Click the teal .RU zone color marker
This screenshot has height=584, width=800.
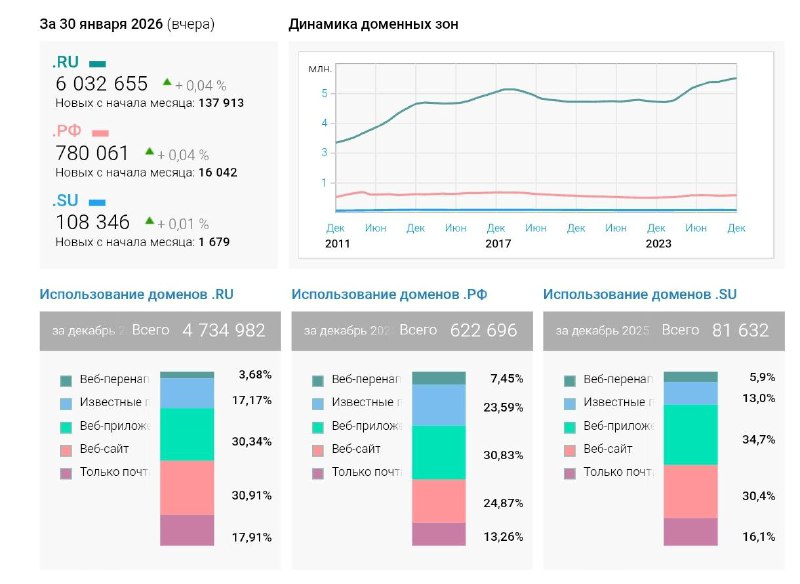[x=97, y=61]
